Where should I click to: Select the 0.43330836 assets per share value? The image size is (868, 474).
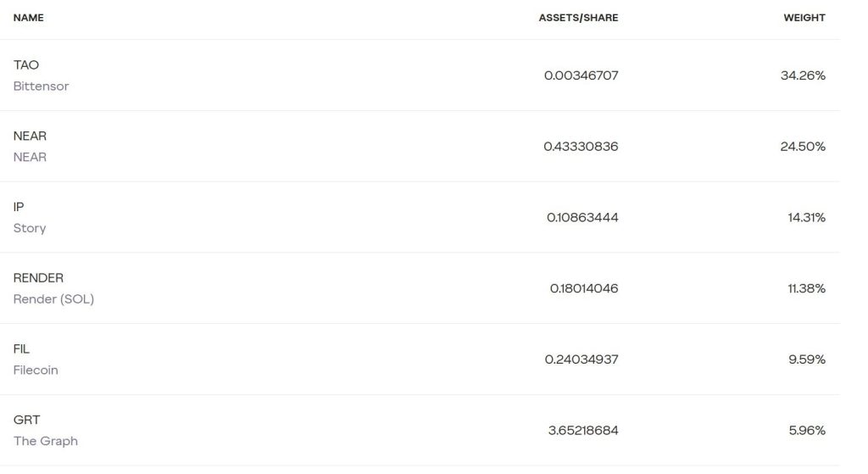coord(581,147)
